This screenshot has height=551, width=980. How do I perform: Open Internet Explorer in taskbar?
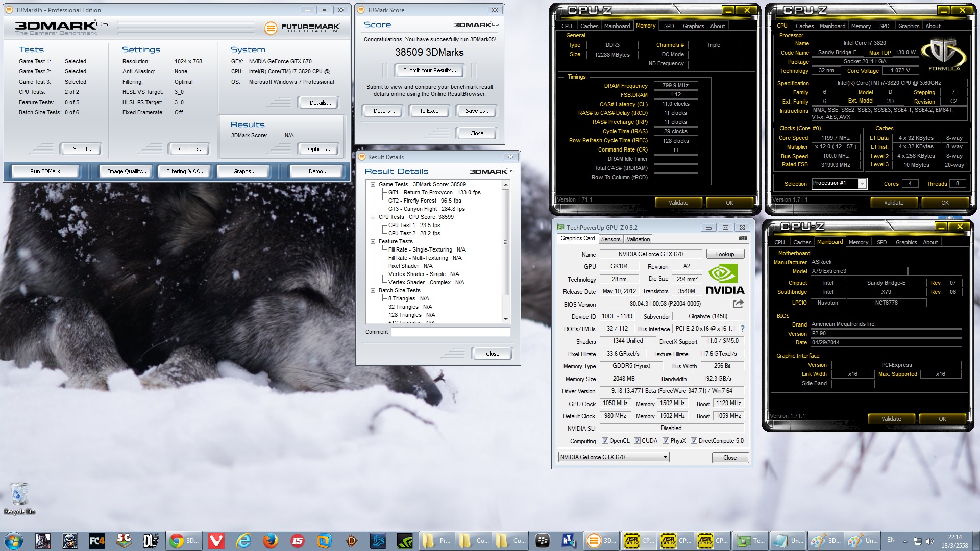[243, 541]
